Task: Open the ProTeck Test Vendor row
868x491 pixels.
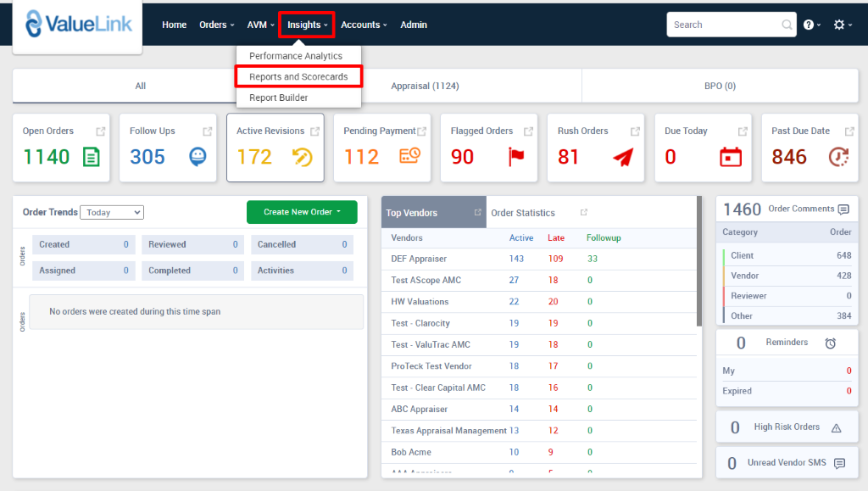Action: [538, 365]
